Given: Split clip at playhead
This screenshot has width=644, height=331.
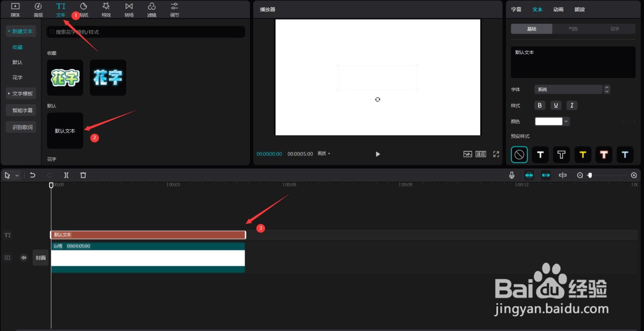Looking at the screenshot, I should click(x=66, y=175).
